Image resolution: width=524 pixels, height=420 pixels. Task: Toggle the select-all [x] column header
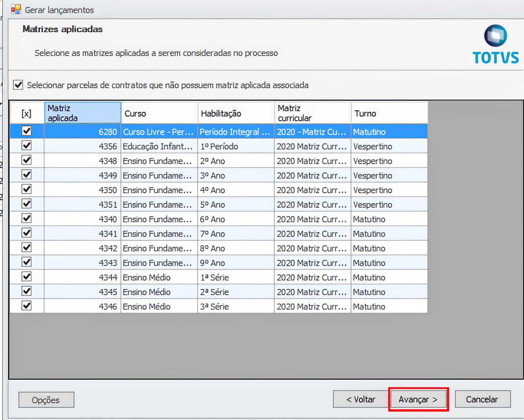pyautogui.click(x=26, y=113)
